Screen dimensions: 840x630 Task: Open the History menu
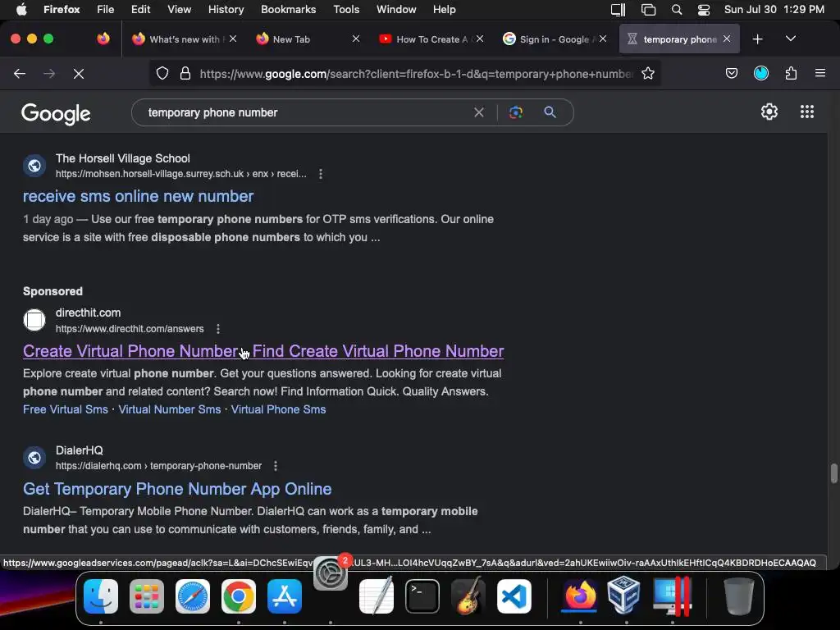(x=226, y=10)
